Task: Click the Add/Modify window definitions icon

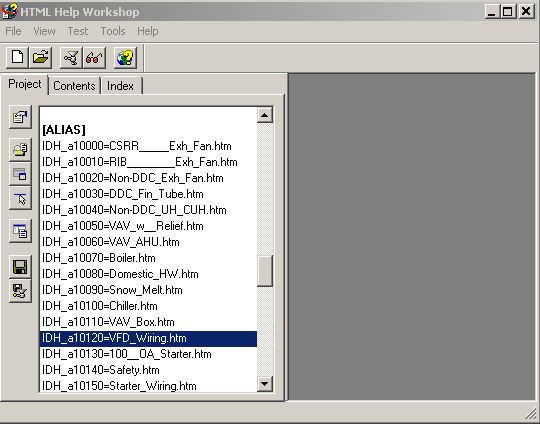Action: (x=20, y=174)
